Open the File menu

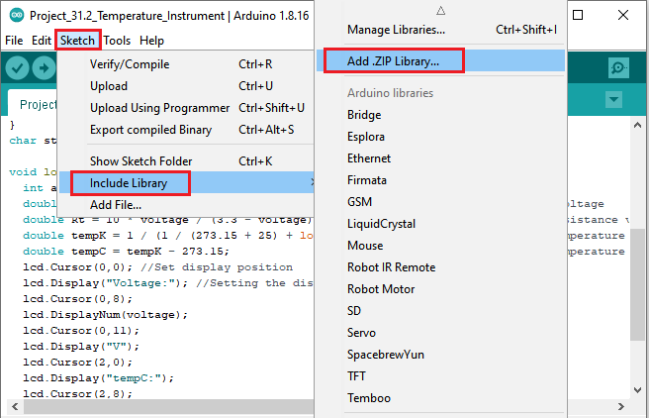point(14,41)
